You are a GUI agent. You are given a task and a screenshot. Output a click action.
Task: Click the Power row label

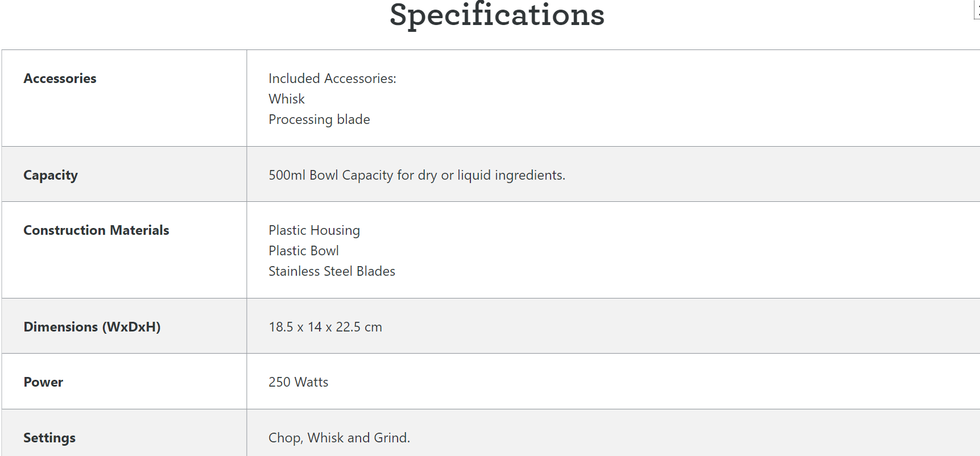pos(43,382)
